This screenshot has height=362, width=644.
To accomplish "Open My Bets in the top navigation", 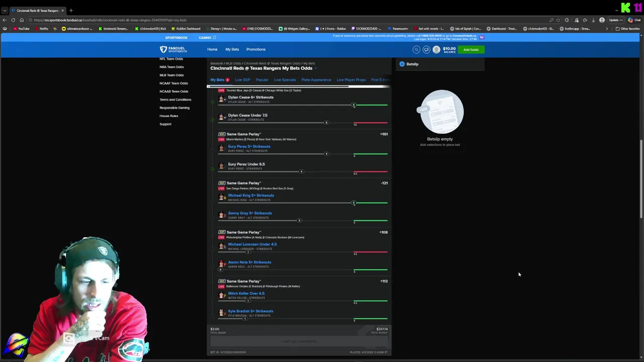I will pos(232,49).
